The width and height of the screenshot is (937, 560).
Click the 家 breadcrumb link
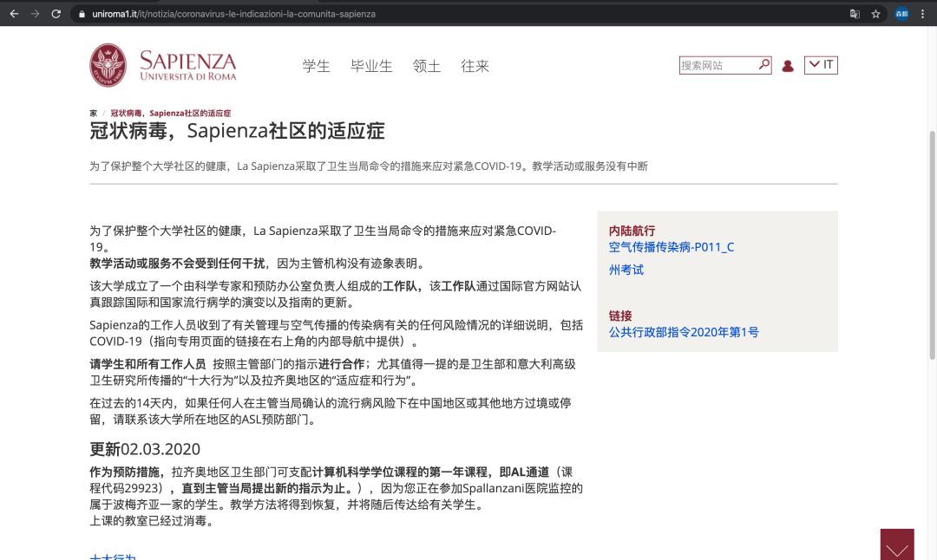pyautogui.click(x=93, y=113)
